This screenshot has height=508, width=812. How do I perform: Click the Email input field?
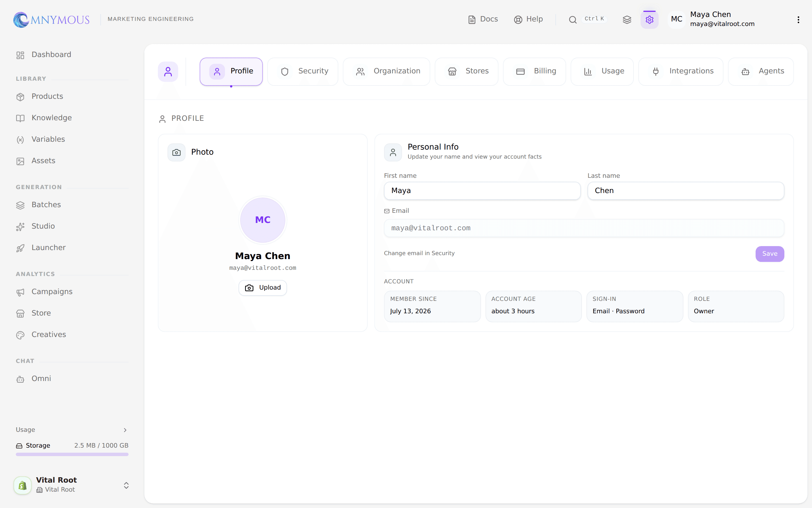tap(584, 228)
